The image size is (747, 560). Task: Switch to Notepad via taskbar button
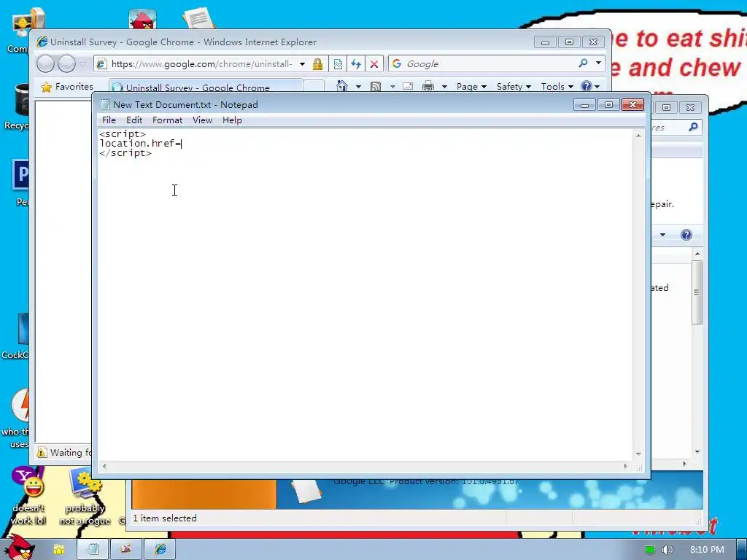pos(93,550)
